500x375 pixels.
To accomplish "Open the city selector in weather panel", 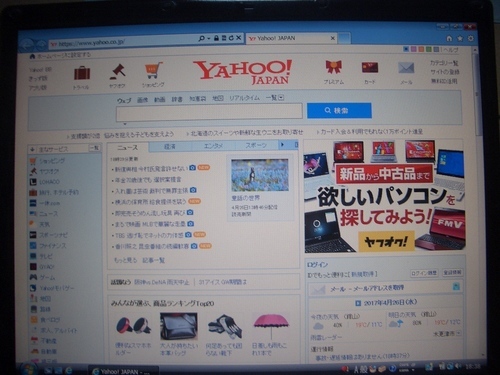I will pos(447,333).
